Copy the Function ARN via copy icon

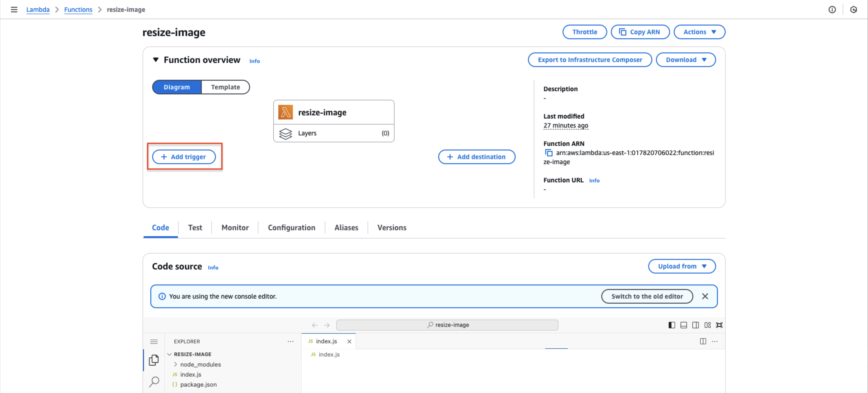549,153
